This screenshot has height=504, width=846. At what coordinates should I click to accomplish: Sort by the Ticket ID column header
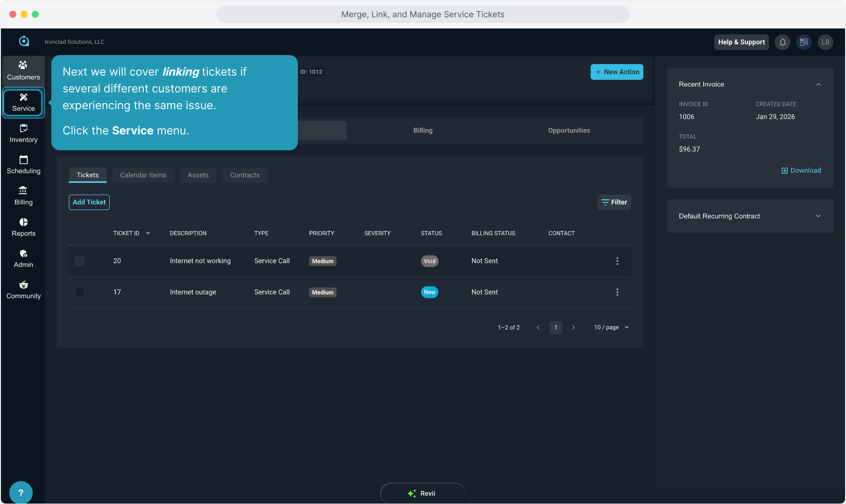click(x=127, y=233)
